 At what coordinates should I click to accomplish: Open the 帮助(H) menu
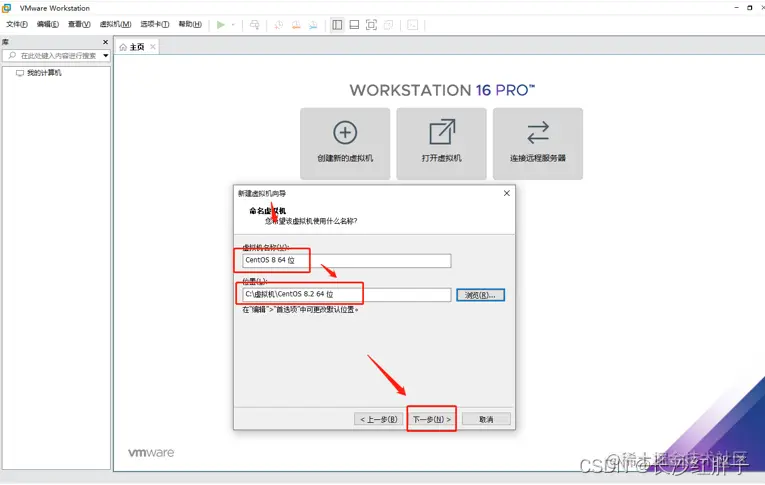[190, 24]
